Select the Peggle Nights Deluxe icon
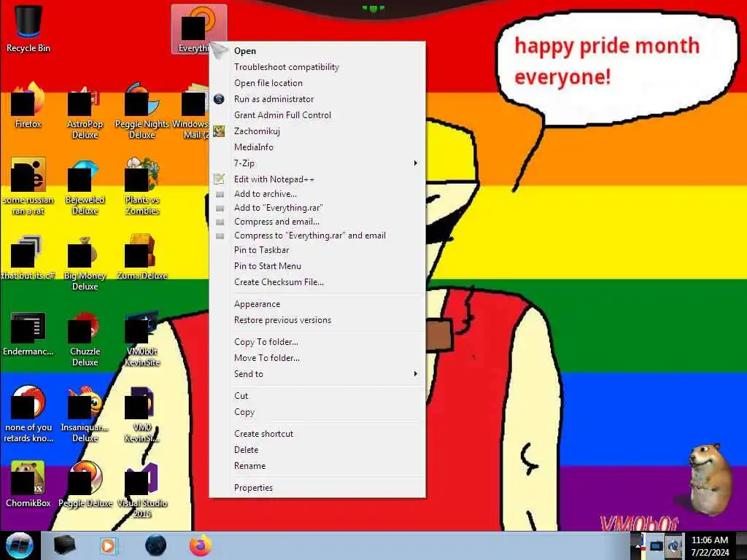 click(142, 111)
